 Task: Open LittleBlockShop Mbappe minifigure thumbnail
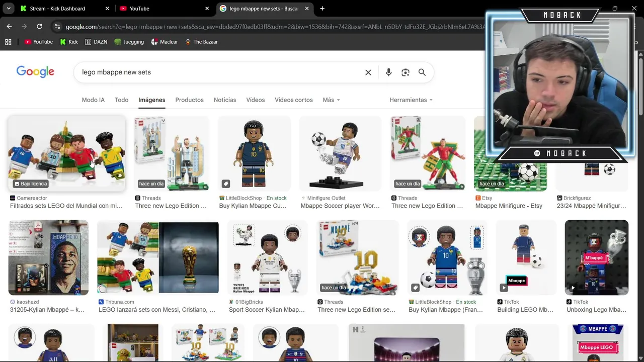pyautogui.click(x=254, y=153)
